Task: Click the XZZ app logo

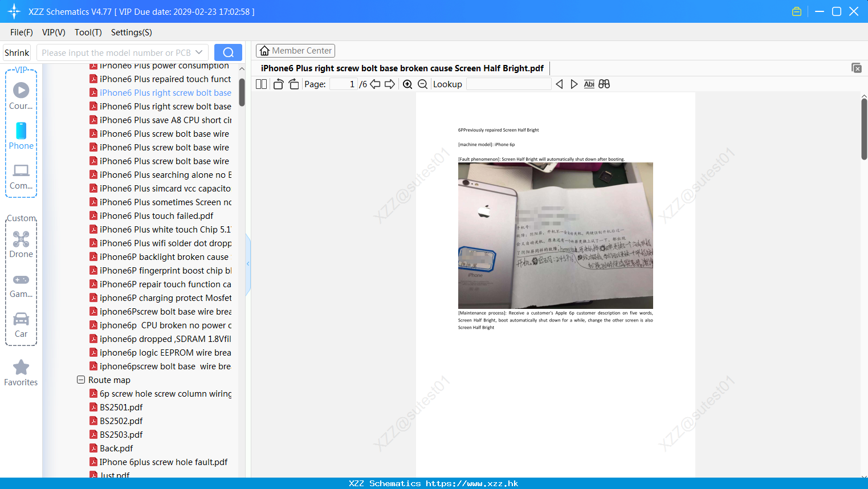Action: click(14, 11)
